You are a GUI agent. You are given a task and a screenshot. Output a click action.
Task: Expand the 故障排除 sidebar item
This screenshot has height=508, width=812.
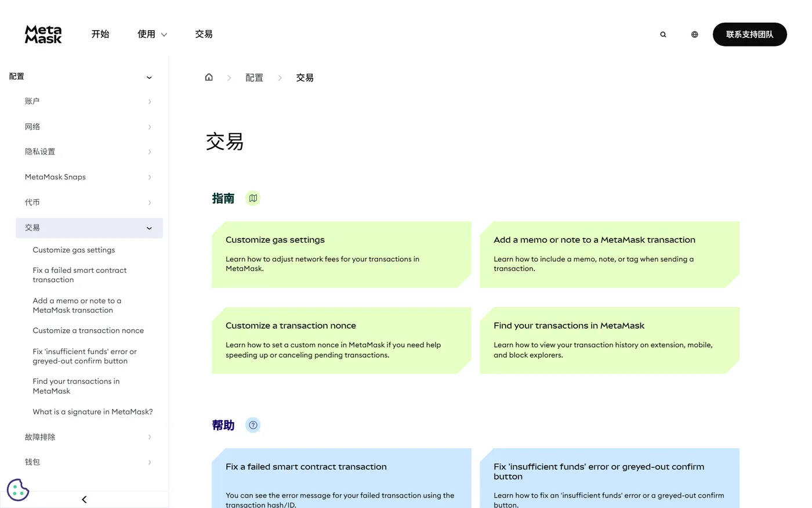tap(150, 437)
